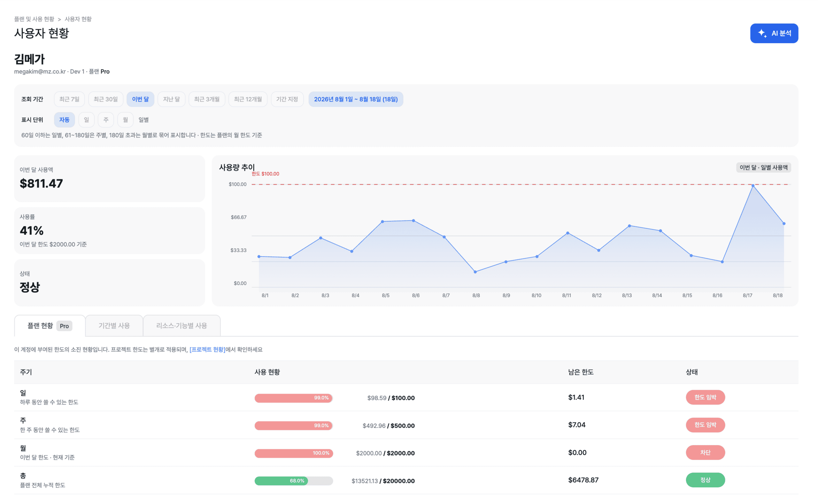Click the 한도 $100.00 limit line label
This screenshot has height=504, width=818.
pyautogui.click(x=265, y=174)
